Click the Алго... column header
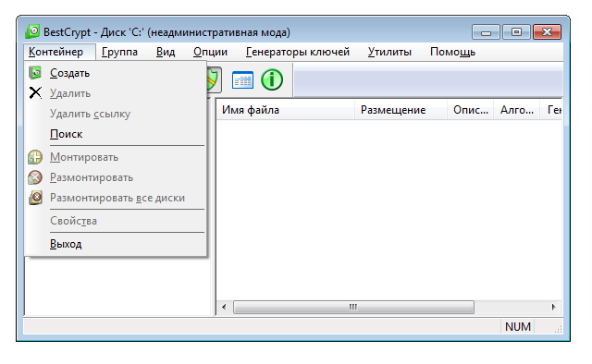This screenshot has height=364, width=592. (516, 110)
